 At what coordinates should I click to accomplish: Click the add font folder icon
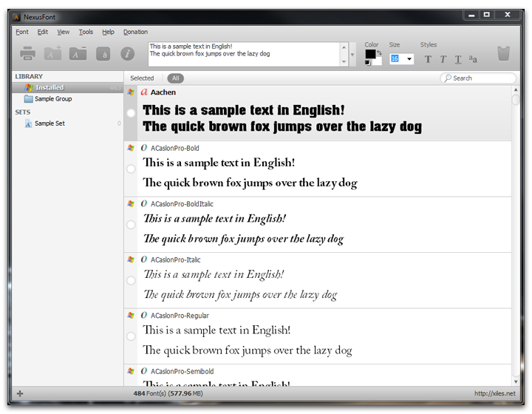(x=53, y=53)
